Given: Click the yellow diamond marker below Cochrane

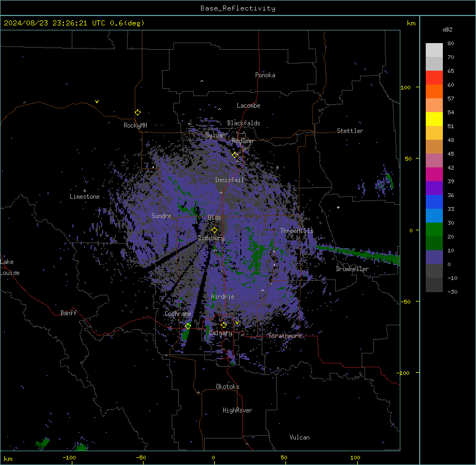Looking at the screenshot, I should (x=188, y=326).
